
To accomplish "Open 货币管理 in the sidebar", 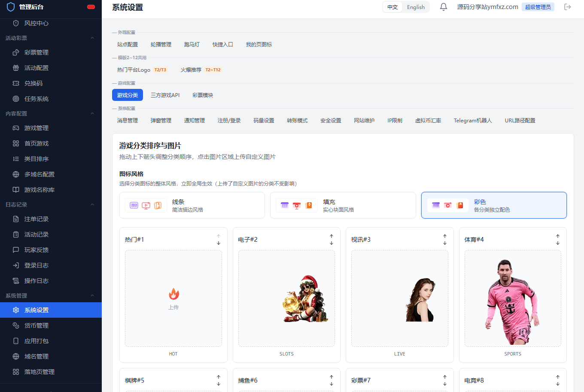I will click(x=51, y=325).
